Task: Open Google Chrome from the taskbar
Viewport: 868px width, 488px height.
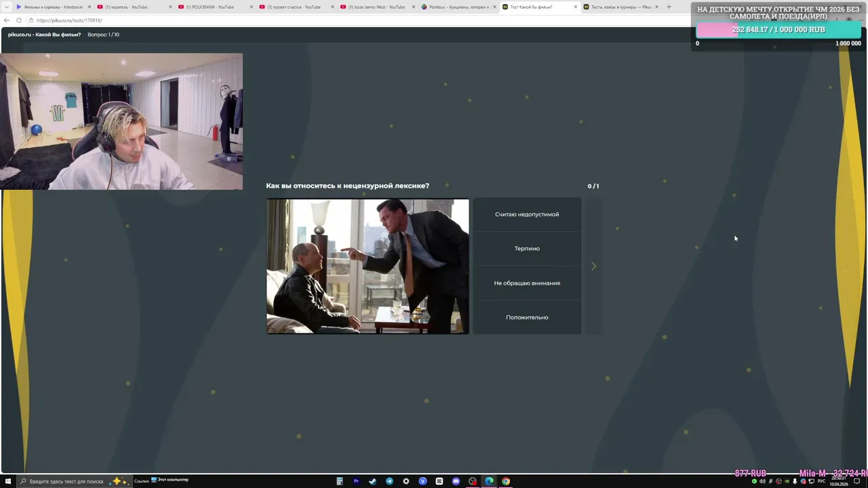Action: (x=506, y=481)
